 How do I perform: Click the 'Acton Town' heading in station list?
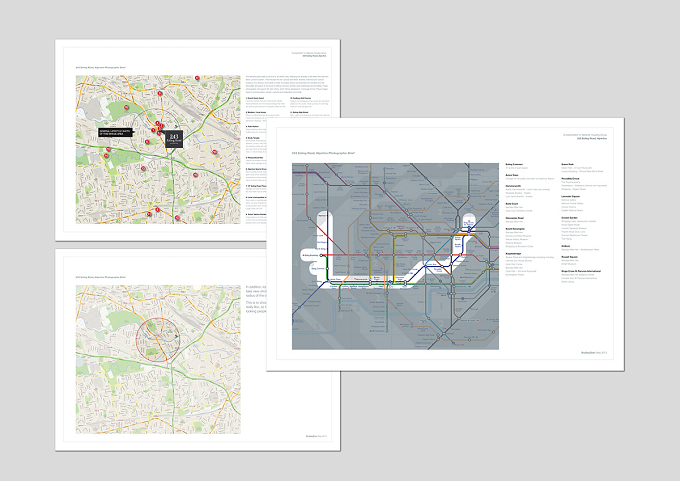click(x=512, y=175)
